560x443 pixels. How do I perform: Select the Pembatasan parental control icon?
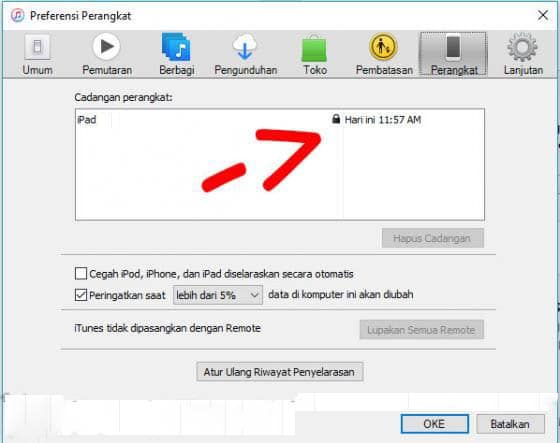[x=383, y=47]
